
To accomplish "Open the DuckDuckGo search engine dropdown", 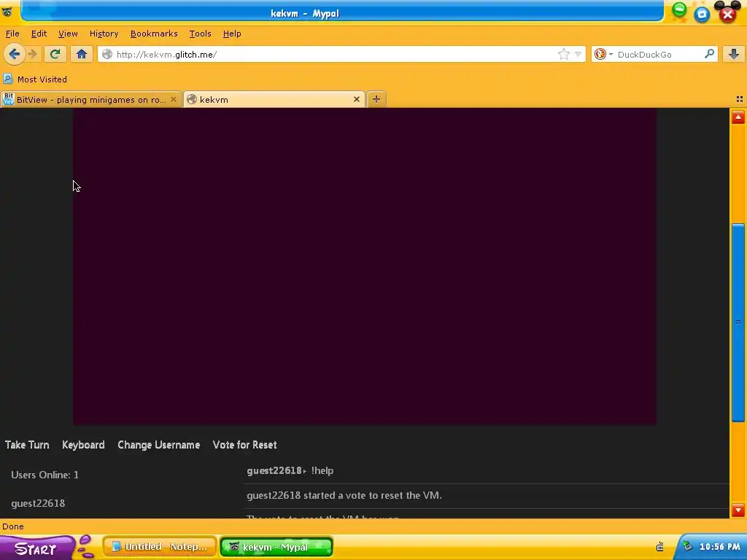I will pyautogui.click(x=603, y=54).
